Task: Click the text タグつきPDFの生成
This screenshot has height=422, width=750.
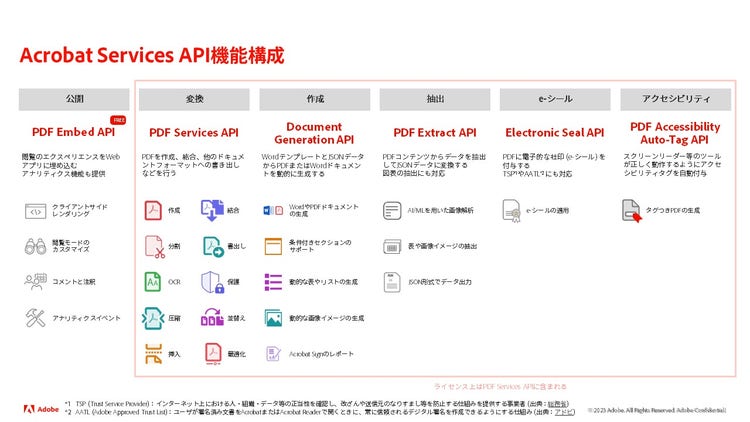Action: 673,211
